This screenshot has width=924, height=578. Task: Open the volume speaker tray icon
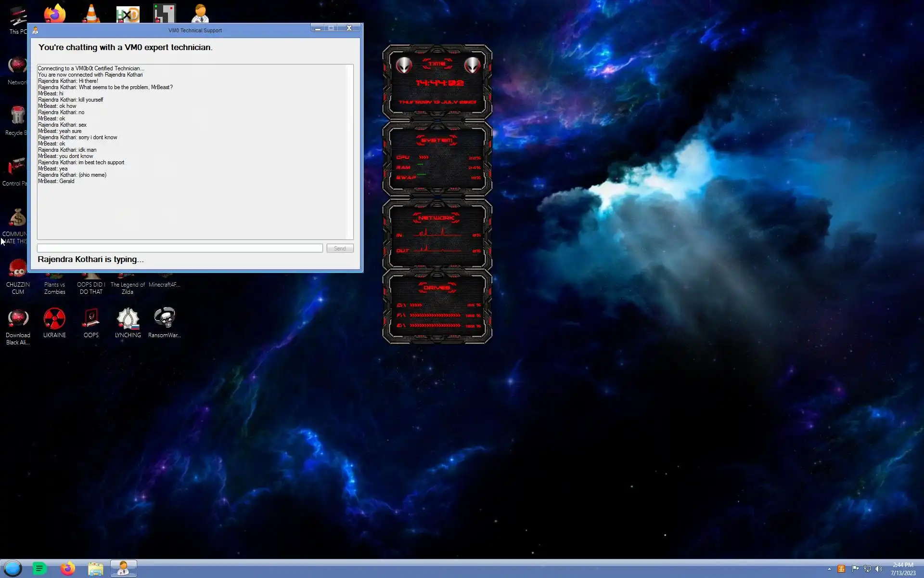coord(879,569)
